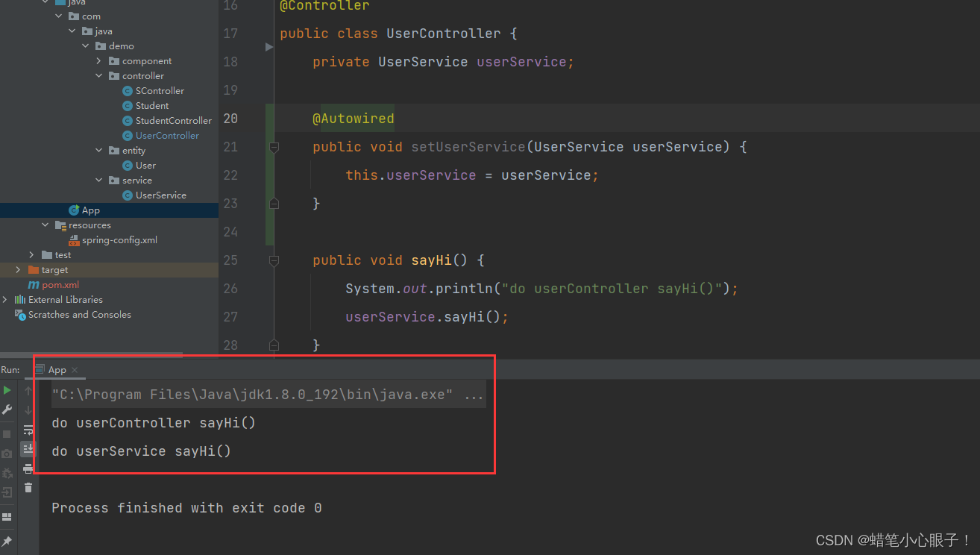
Task: Click the UserService class icon in tree
Action: tap(128, 195)
